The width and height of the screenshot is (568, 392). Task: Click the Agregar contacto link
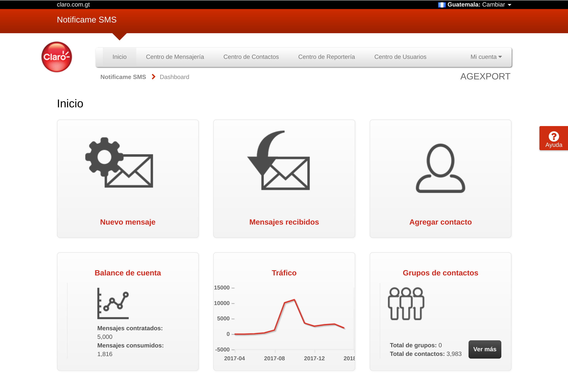[440, 222]
